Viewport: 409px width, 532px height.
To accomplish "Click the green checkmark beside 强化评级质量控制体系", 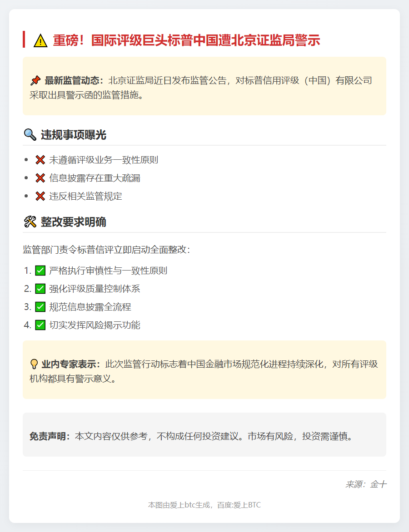I will click(40, 289).
